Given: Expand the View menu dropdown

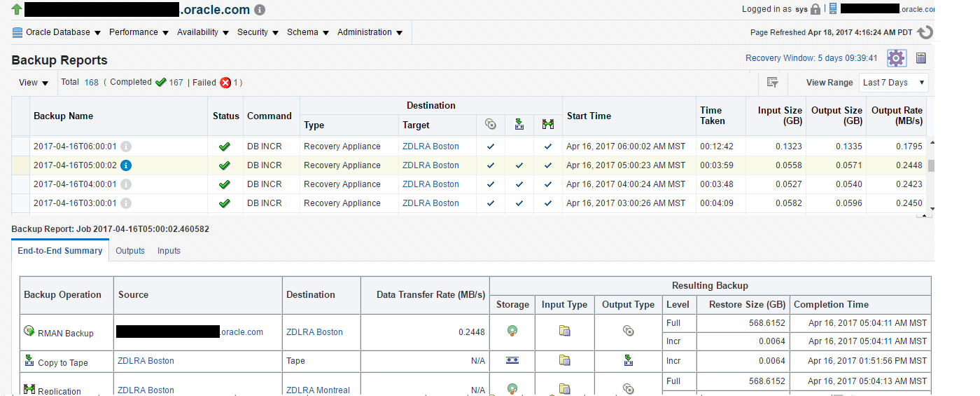Looking at the screenshot, I should pos(34,83).
